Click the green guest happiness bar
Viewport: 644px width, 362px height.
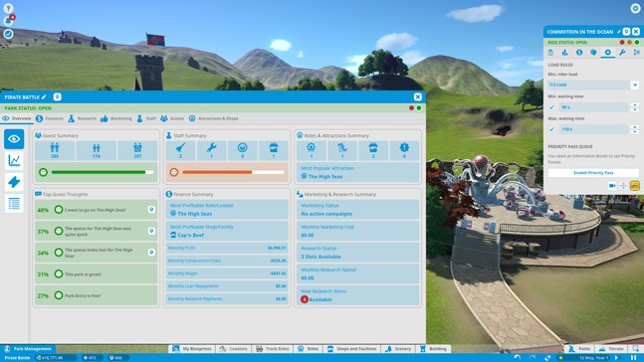(103, 172)
